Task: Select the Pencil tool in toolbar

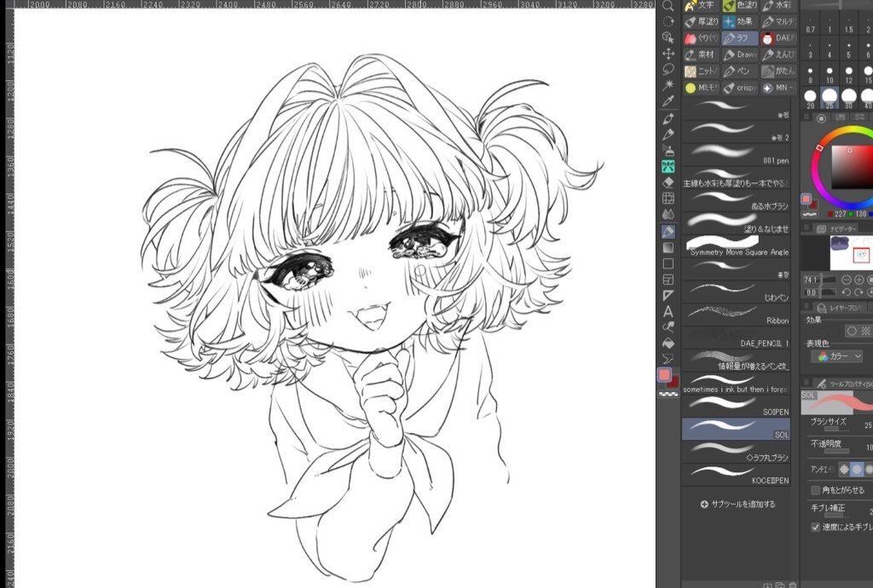Action: tap(668, 134)
